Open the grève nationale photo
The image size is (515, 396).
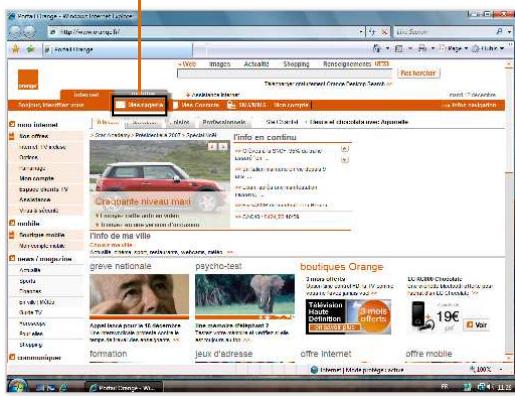[x=139, y=294]
